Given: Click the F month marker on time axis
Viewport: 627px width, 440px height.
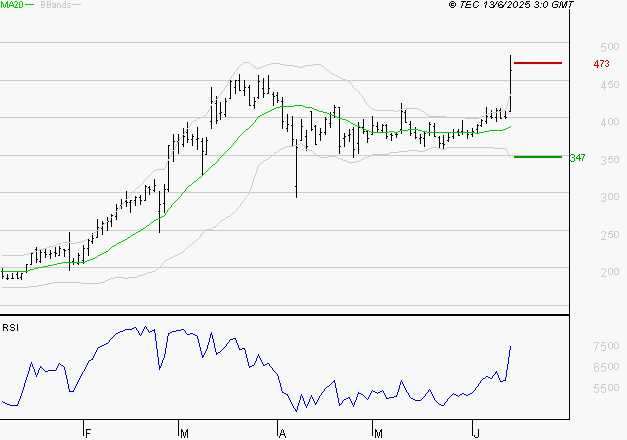Looking at the screenshot, I should 87,433.
